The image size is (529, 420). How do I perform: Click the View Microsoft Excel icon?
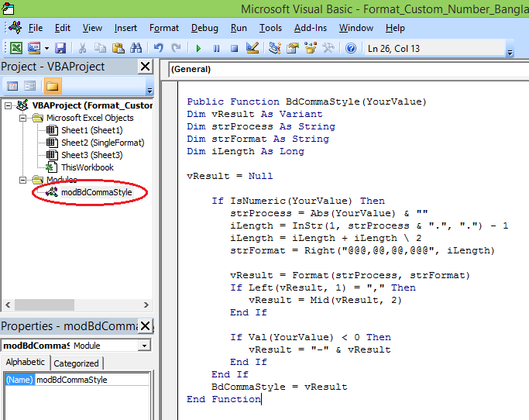(x=15, y=48)
